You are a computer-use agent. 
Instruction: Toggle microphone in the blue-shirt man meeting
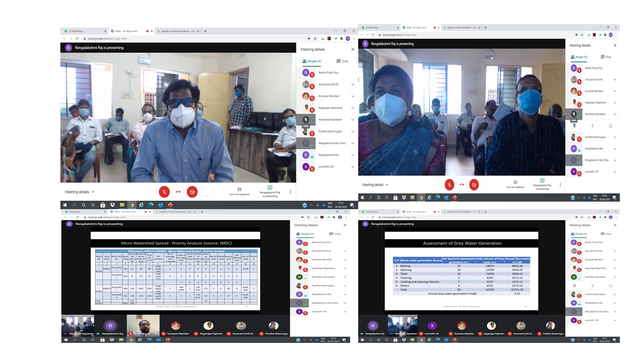point(164,192)
